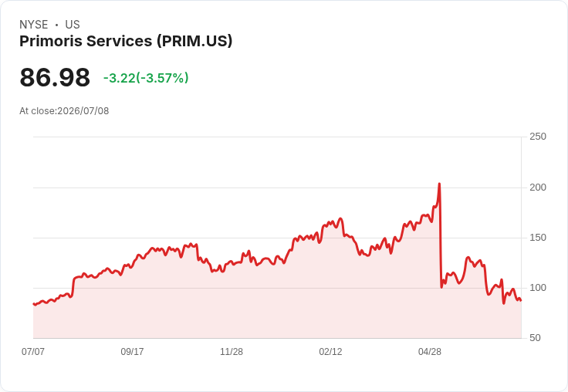Click the 100 price axis label
Viewport: 568px width, 392px height.
(x=538, y=288)
